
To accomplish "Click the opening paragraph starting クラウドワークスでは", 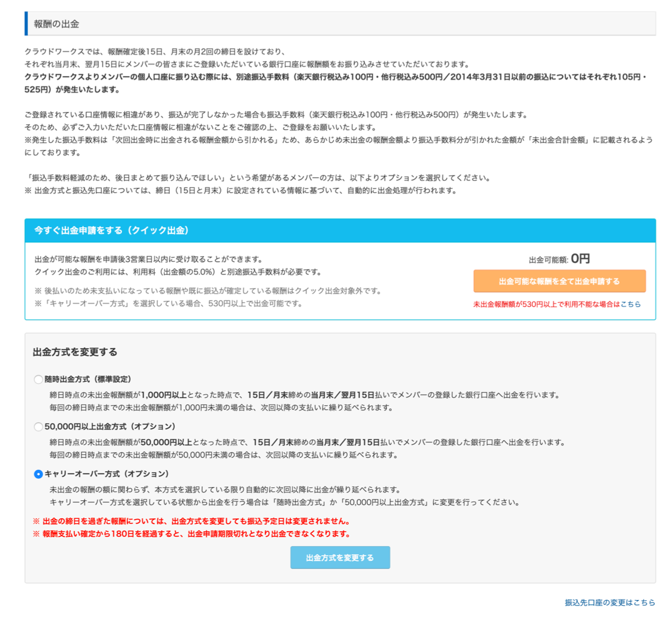I will [156, 52].
